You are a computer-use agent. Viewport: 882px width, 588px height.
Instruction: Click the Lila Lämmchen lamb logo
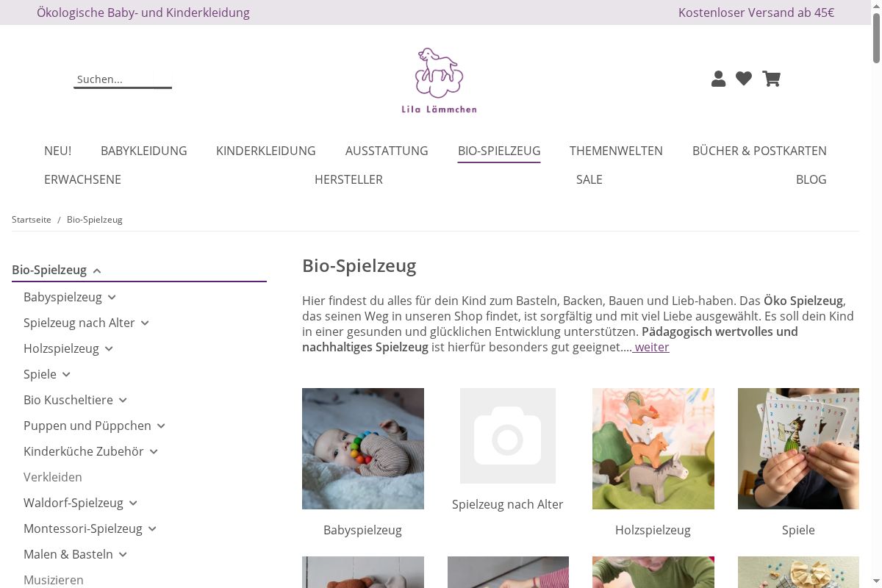[x=440, y=80]
